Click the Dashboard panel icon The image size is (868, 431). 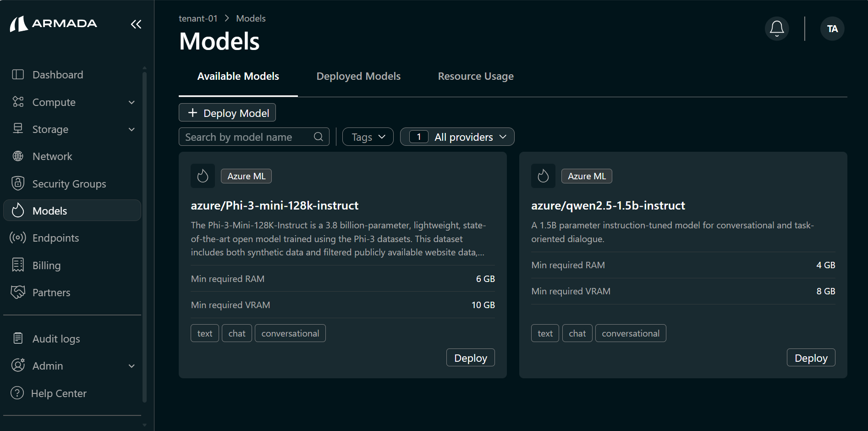[18, 74]
